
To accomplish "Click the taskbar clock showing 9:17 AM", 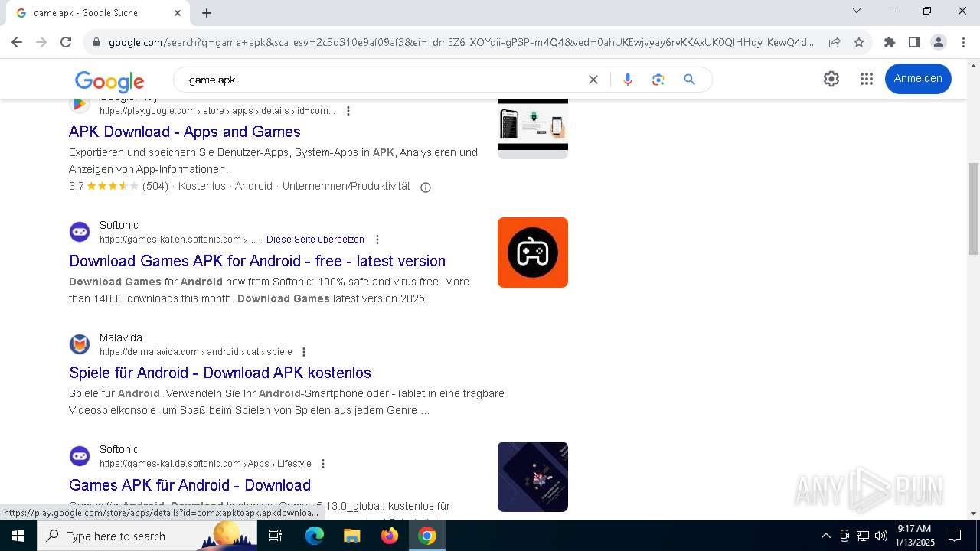I will (x=914, y=536).
